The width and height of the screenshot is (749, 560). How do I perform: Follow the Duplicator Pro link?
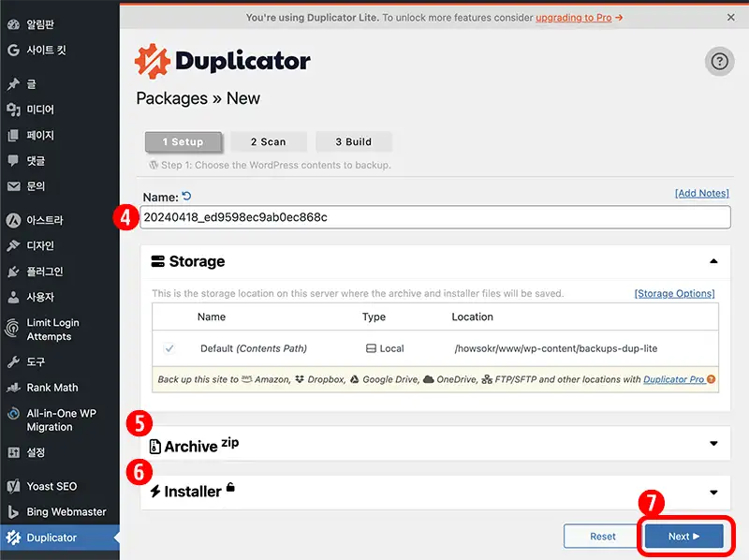[673, 379]
